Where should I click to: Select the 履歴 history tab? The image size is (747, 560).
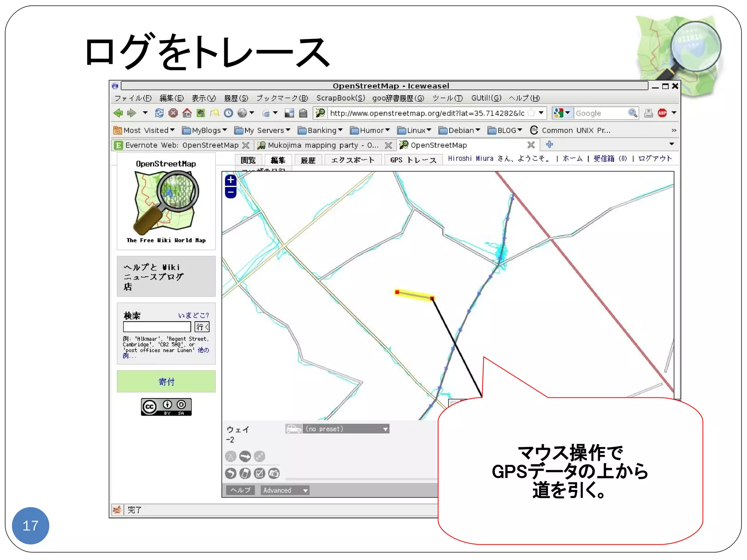point(308,160)
